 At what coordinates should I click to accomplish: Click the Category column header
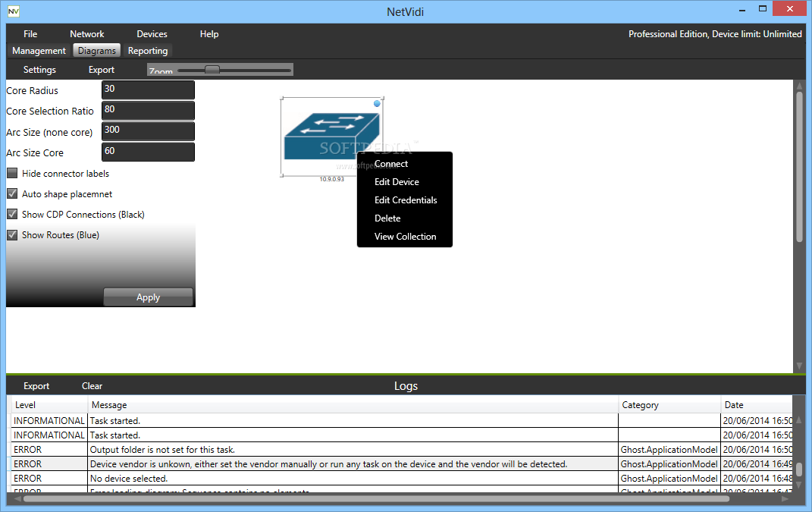point(669,405)
